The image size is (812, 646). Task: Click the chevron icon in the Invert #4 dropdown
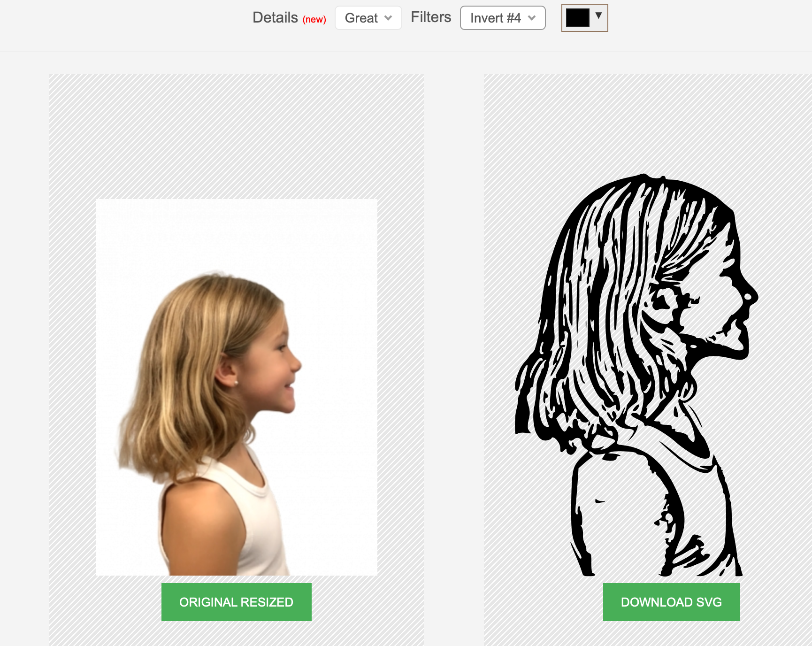click(531, 18)
